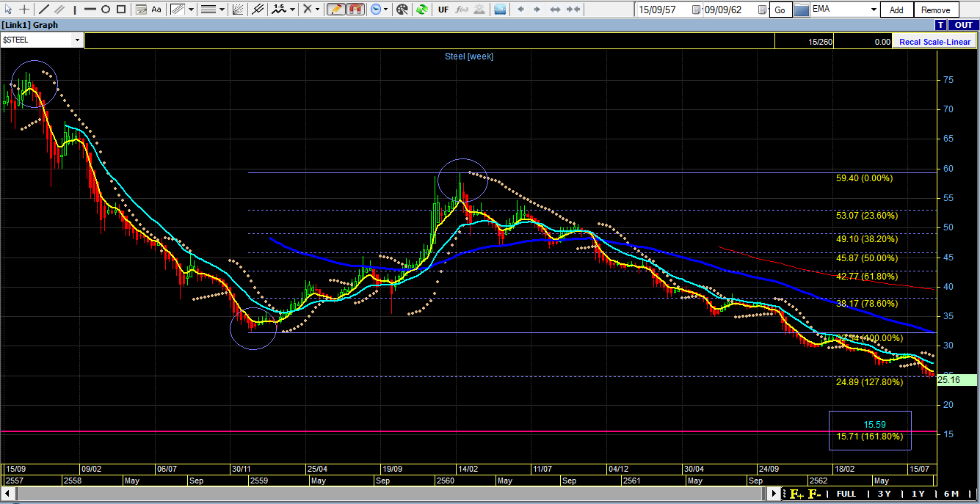Screen dimensions: 980x504
Task: Toggle the magnet snap button
Action: [x=355, y=10]
